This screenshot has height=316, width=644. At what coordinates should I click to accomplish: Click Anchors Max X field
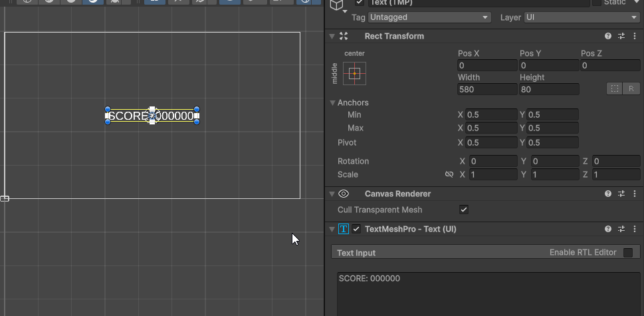click(x=491, y=128)
